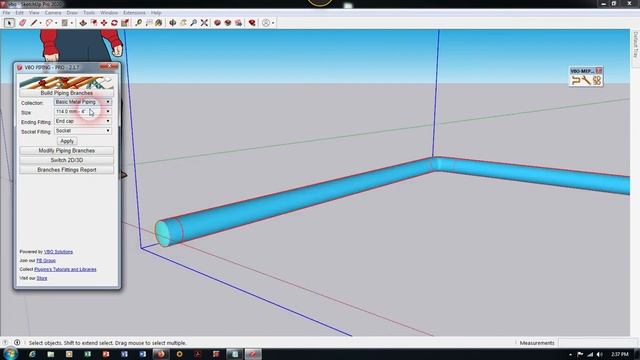
Task: Open the FB Group link
Action: [x=46, y=260]
